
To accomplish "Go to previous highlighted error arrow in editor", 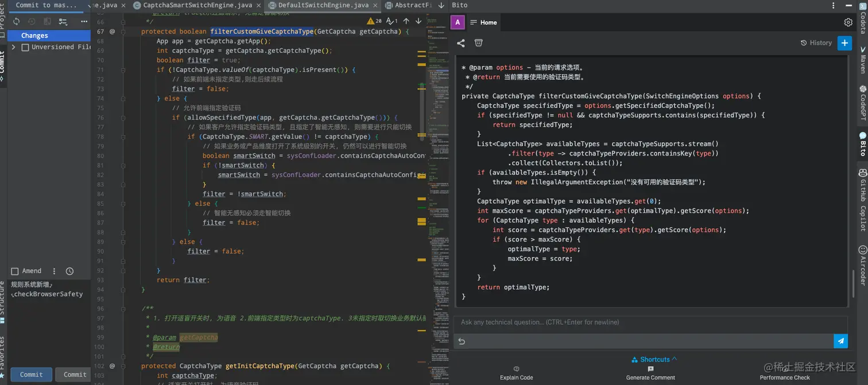I will pyautogui.click(x=406, y=21).
